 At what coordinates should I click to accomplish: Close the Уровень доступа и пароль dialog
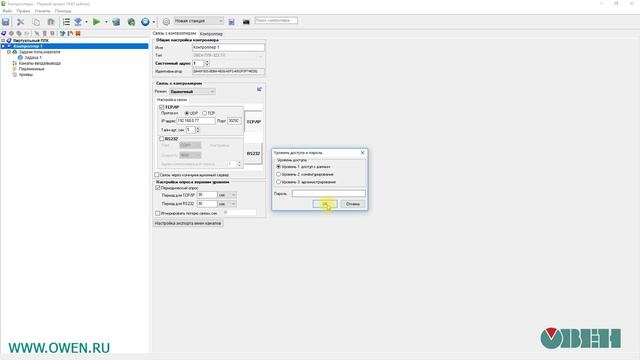pos(362,153)
